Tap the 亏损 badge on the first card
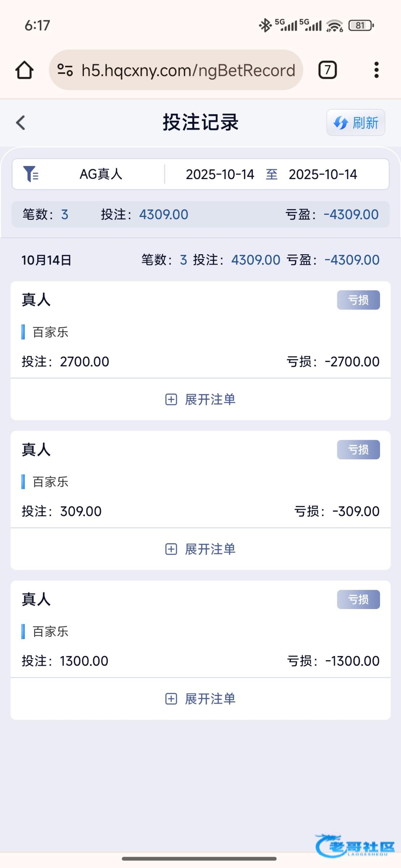This screenshot has height=868, width=401. 358,300
